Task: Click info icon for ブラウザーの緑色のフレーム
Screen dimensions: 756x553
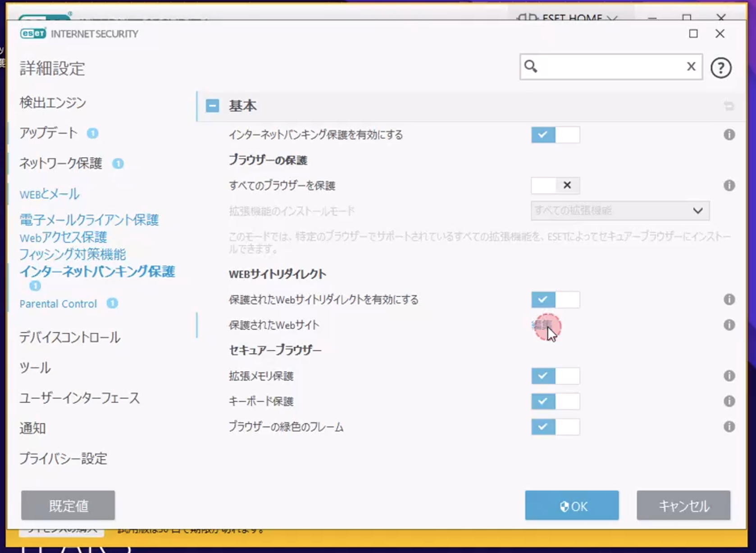Action: tap(729, 427)
